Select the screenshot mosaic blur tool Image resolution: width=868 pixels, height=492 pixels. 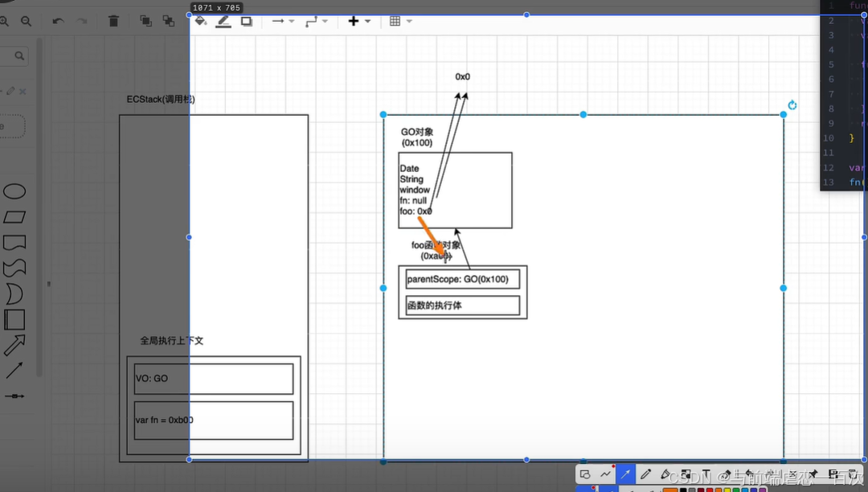(686, 474)
